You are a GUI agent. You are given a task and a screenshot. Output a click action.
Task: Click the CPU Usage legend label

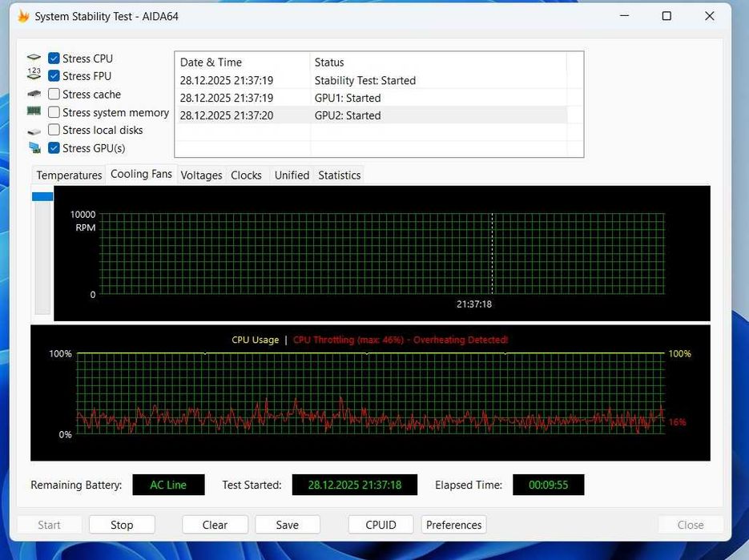[x=255, y=340]
